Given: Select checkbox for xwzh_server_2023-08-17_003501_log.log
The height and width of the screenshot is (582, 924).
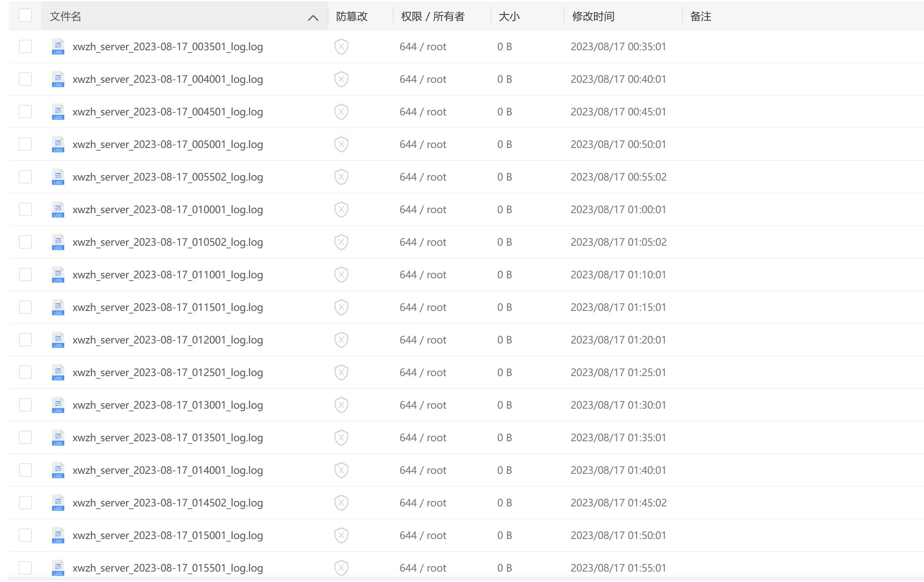Looking at the screenshot, I should 25,47.
